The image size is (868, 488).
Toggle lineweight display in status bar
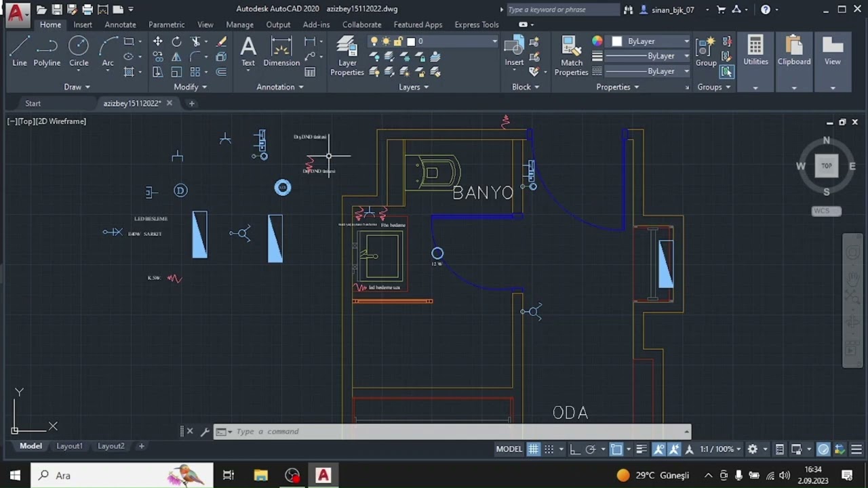642,449
